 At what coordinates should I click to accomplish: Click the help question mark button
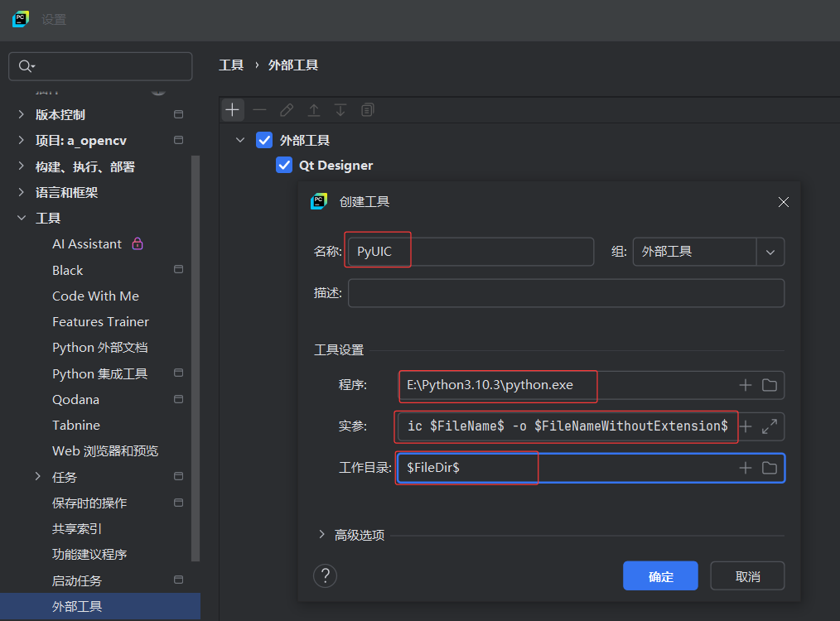pos(326,576)
